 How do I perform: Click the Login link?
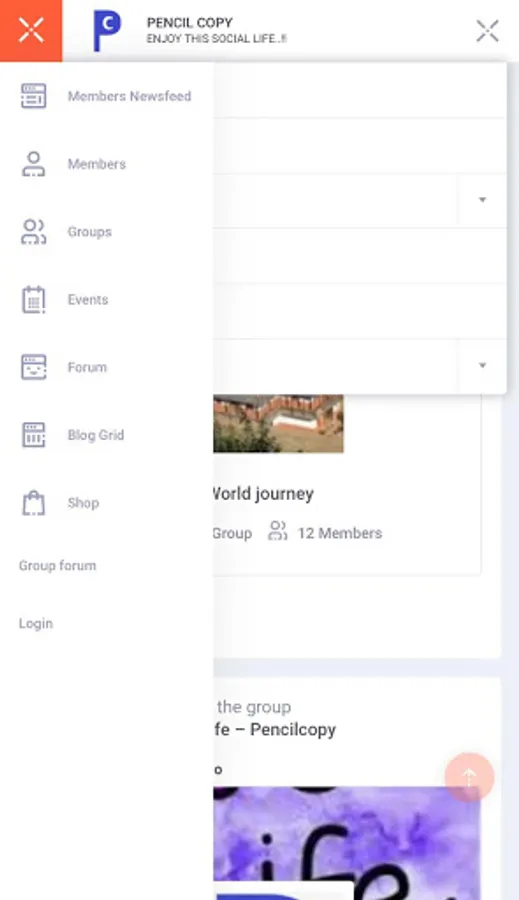click(36, 623)
